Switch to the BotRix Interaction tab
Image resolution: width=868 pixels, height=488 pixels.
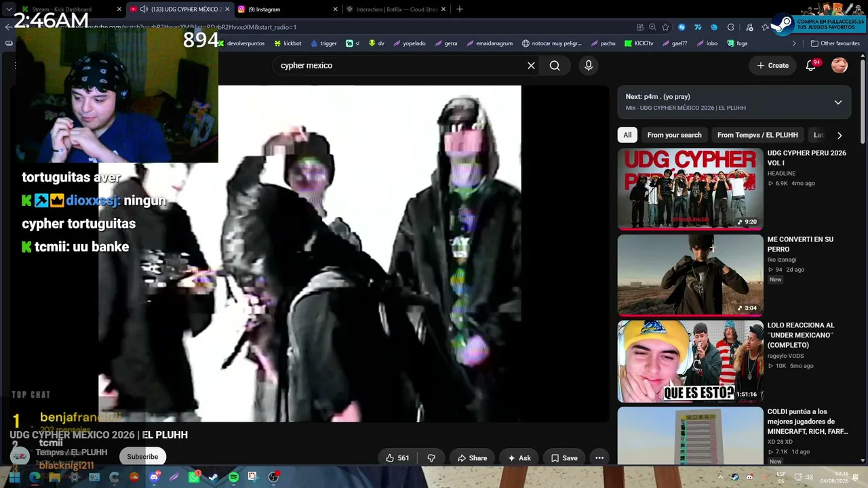[x=395, y=9]
